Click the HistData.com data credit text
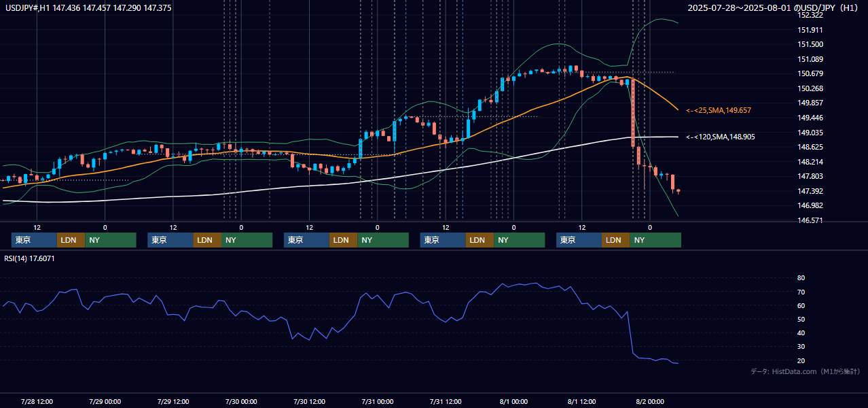This screenshot has width=868, height=408. 806,371
